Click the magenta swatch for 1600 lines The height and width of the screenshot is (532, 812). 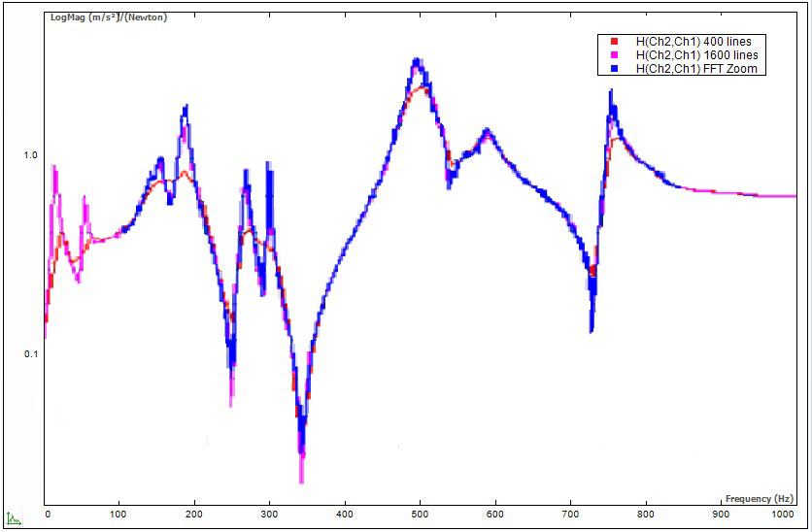(x=614, y=55)
